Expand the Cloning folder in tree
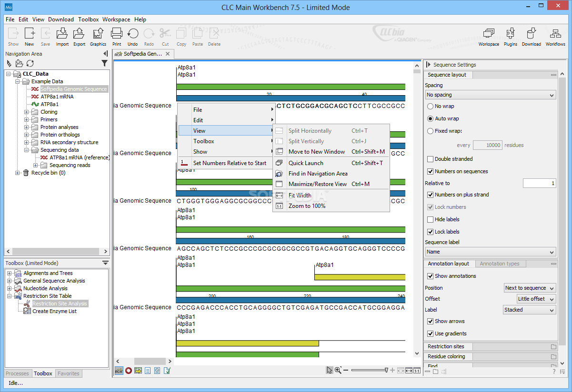The image size is (572, 392). pyautogui.click(x=27, y=112)
